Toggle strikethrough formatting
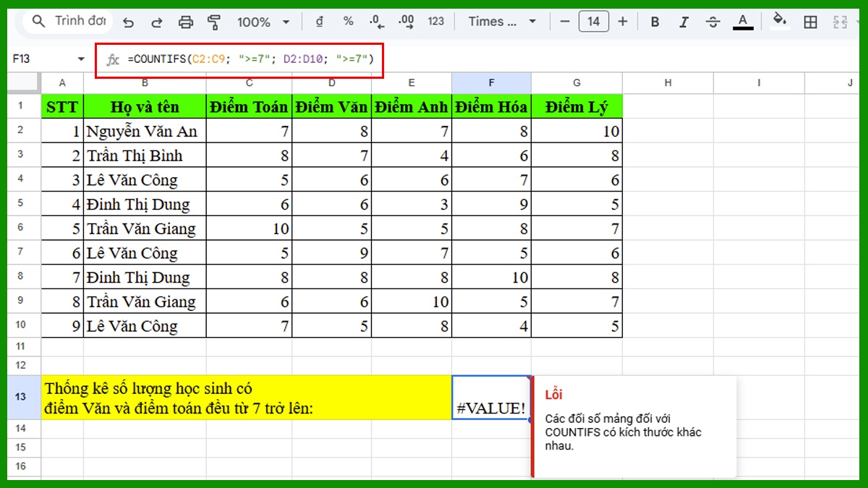Image resolution: width=868 pixels, height=488 pixels. point(712,22)
